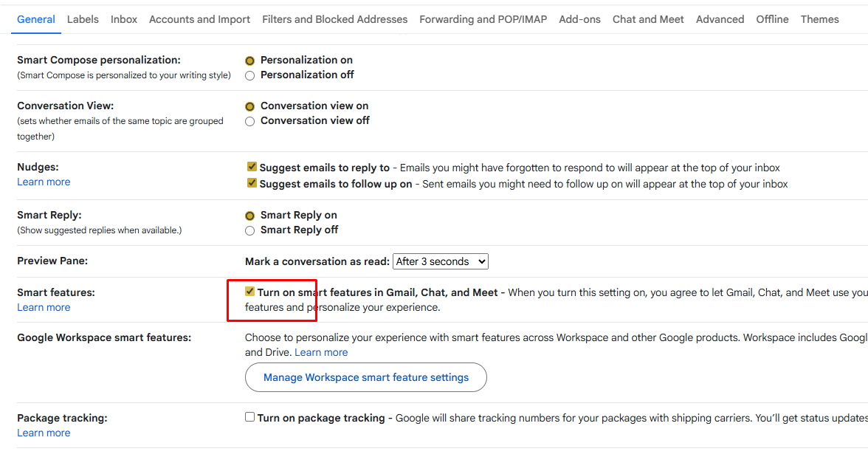Select Personalization on radio button
This screenshot has height=457, width=868.
[x=249, y=61]
